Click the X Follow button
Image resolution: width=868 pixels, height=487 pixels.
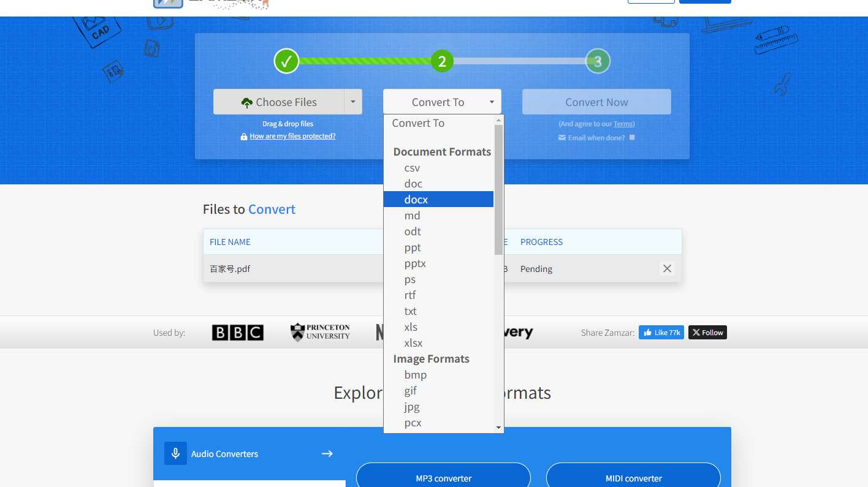707,333
